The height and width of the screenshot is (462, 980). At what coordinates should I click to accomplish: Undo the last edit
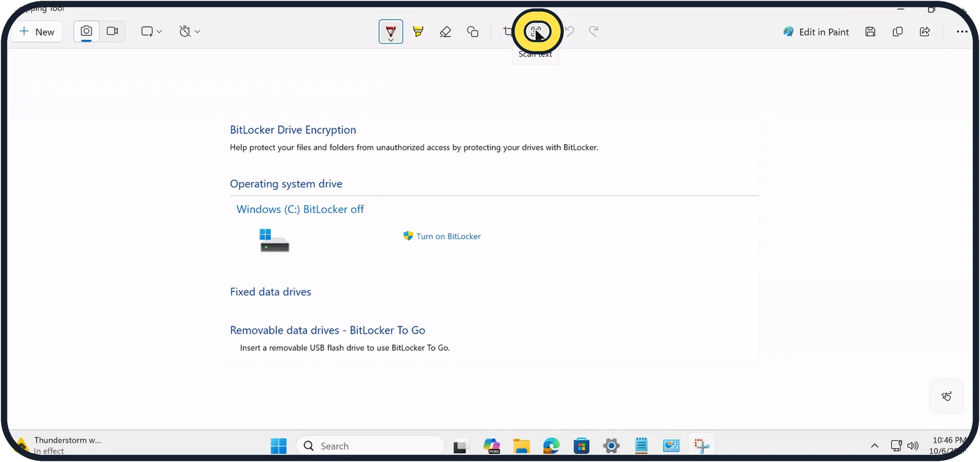(569, 31)
